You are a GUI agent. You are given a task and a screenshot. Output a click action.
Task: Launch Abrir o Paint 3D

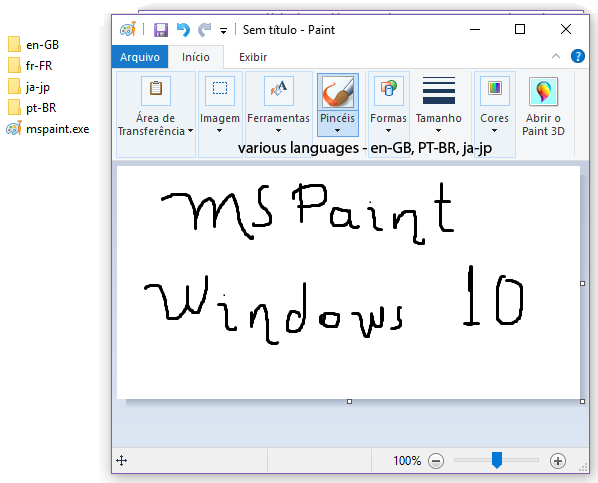pyautogui.click(x=543, y=106)
